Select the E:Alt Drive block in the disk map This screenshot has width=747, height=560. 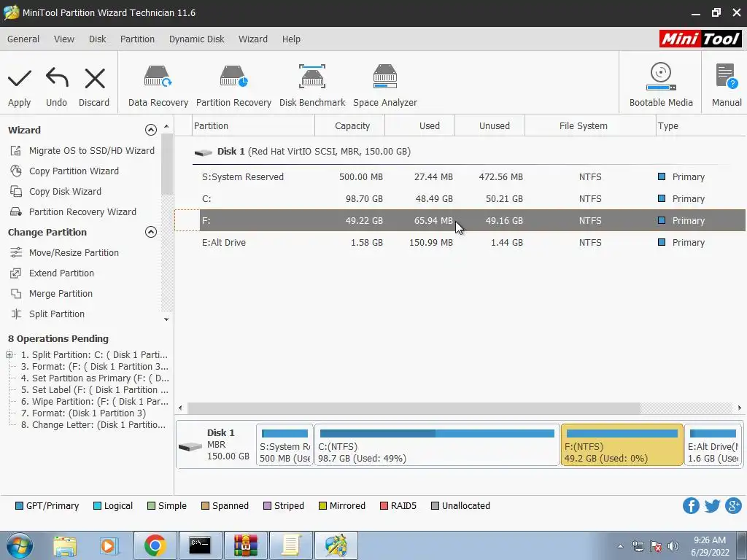pyautogui.click(x=713, y=446)
